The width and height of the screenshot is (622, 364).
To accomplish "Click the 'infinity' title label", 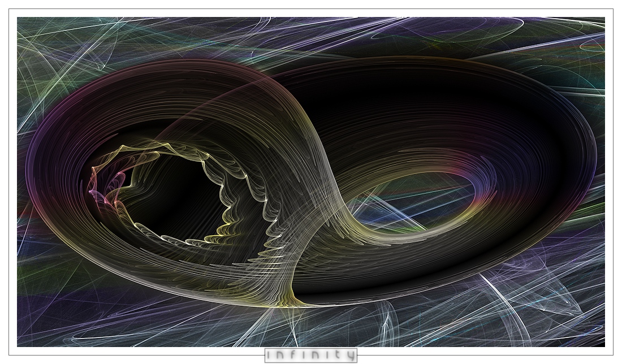I will 311,355.
